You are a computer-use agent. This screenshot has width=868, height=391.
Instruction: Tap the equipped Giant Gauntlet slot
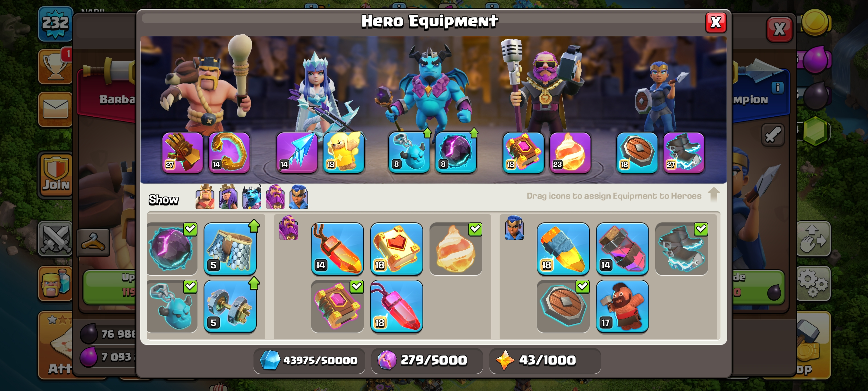pos(182,153)
